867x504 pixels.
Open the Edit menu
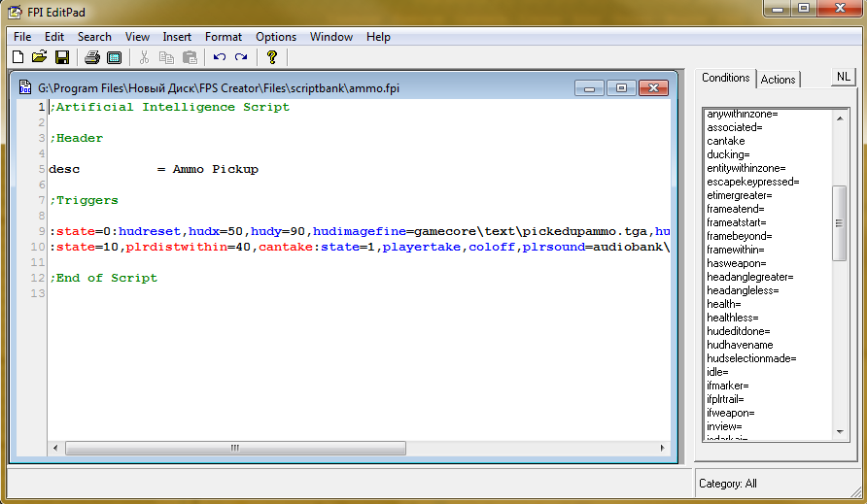coord(54,37)
